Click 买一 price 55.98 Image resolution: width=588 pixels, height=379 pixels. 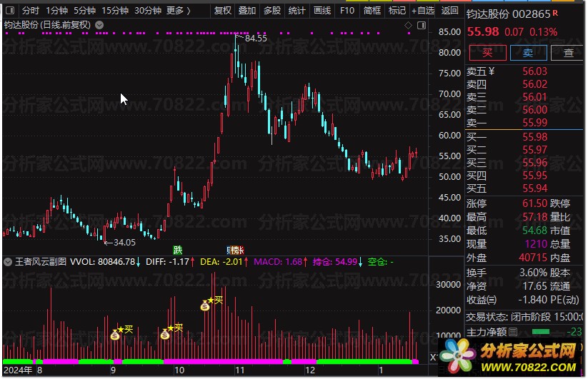(x=534, y=137)
